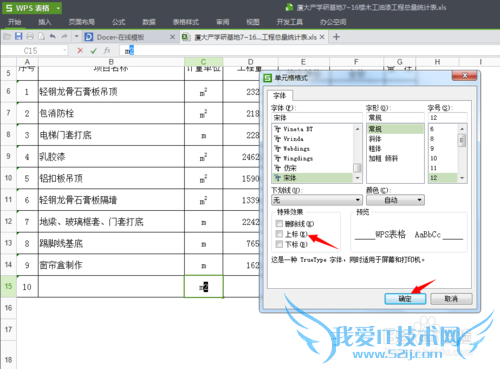Viewport: 500px width, 369px height.
Task: Click the 字号 font size input field
Action: coord(448,118)
